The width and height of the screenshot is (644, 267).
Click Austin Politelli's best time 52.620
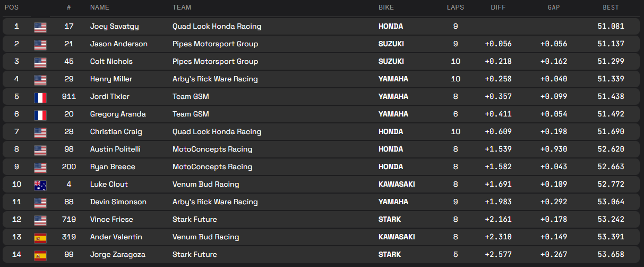click(611, 149)
